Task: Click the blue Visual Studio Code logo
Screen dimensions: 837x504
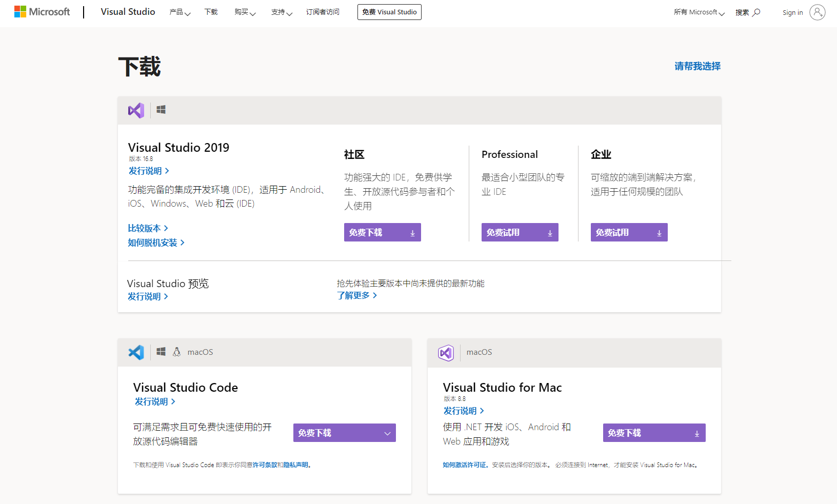Action: tap(136, 352)
